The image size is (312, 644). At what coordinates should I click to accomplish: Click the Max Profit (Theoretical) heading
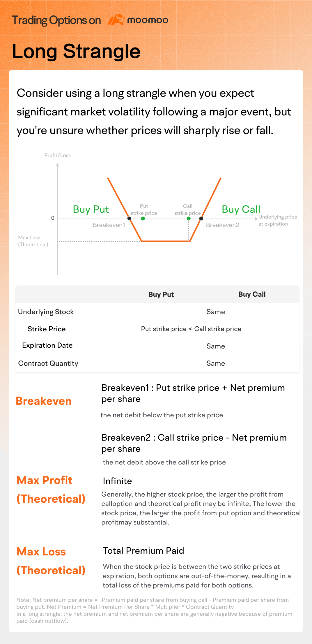51,490
